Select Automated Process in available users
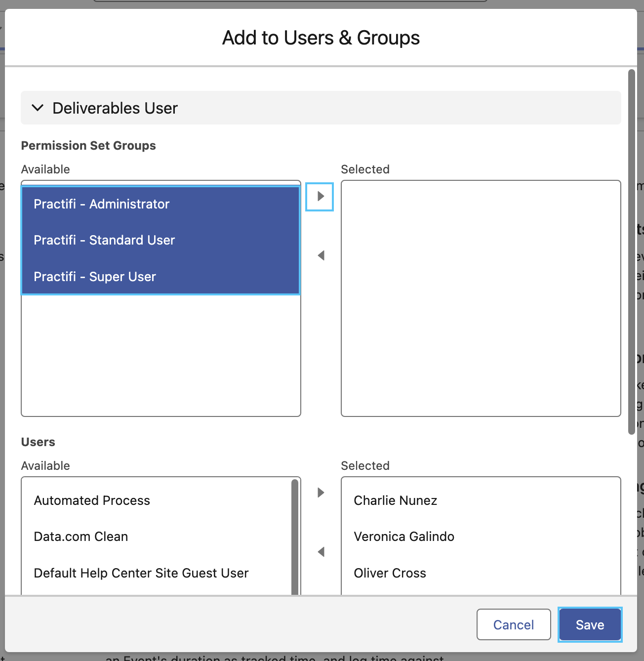The height and width of the screenshot is (661, 644). 157,500
